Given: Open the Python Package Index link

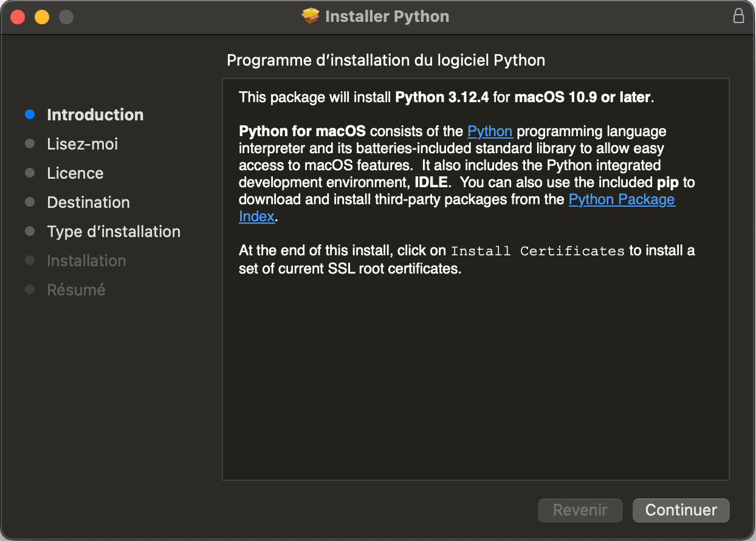Looking at the screenshot, I should pyautogui.click(x=621, y=199).
